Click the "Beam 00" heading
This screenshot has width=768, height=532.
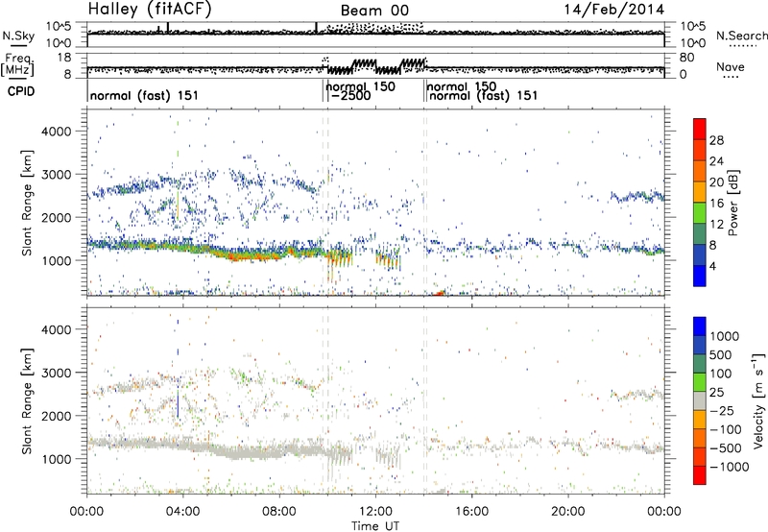(374, 11)
